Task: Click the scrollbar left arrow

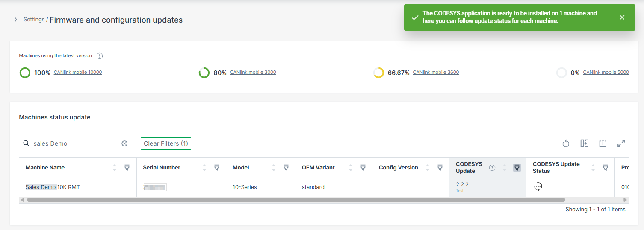Action: tap(22, 200)
